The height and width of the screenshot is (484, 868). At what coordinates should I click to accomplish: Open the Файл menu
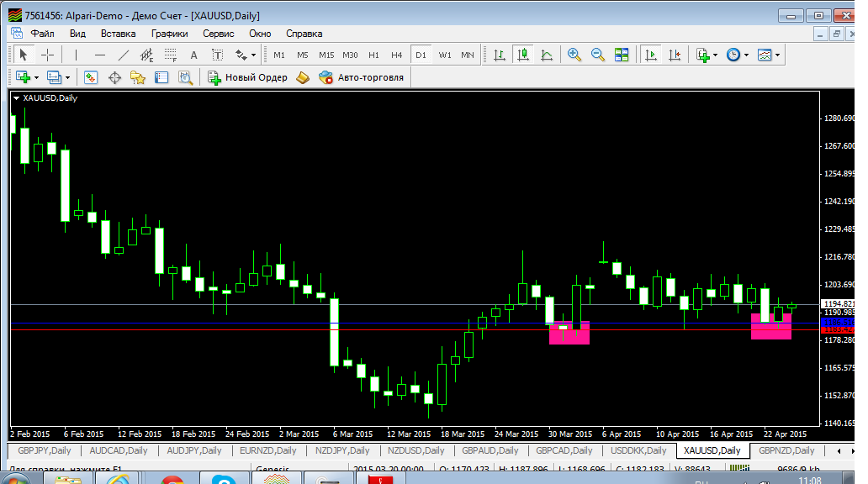(x=42, y=33)
